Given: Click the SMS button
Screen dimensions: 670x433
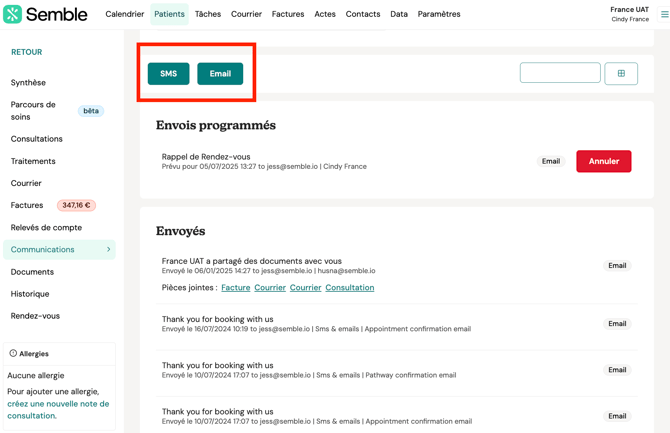Looking at the screenshot, I should coord(168,73).
